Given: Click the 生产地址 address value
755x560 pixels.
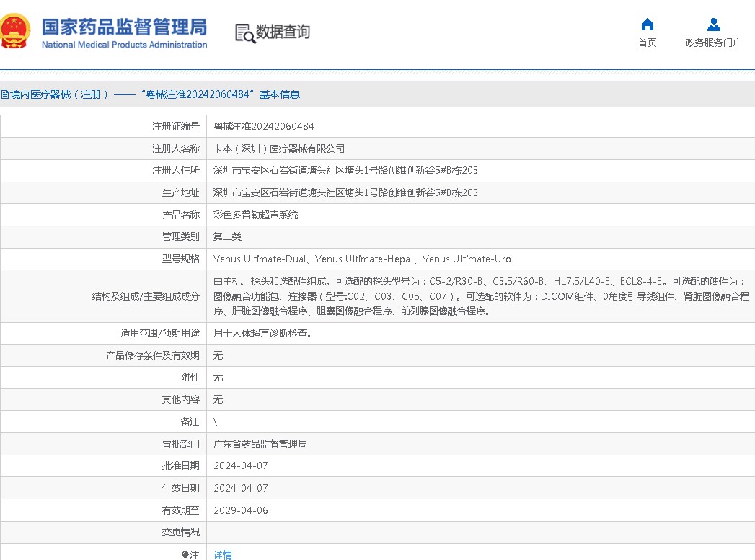Looking at the screenshot, I should click(x=345, y=193).
